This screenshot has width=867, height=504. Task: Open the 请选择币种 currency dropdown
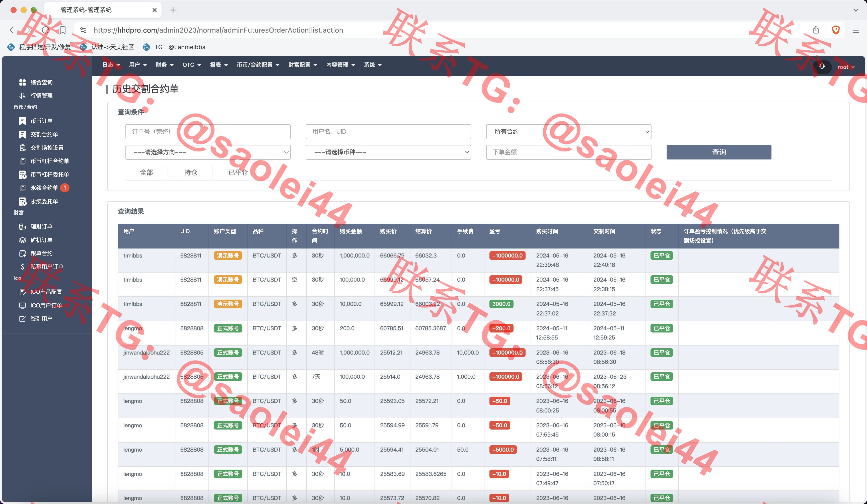[x=388, y=152]
